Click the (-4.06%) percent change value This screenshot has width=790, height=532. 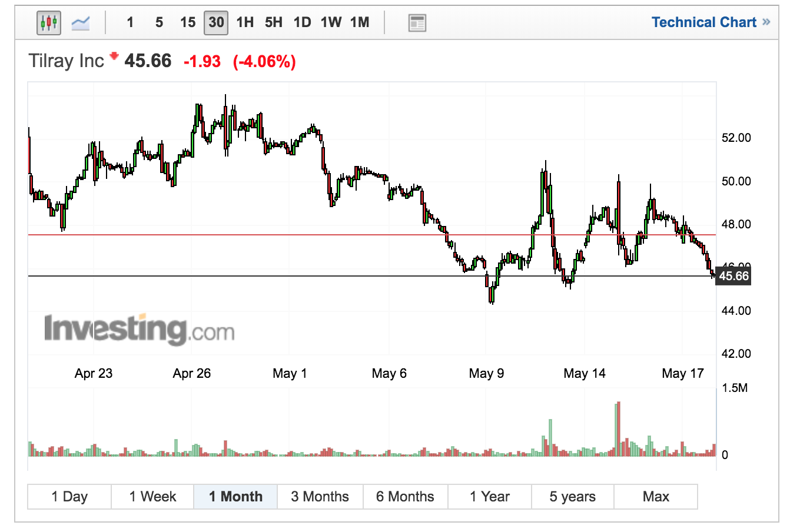[264, 61]
